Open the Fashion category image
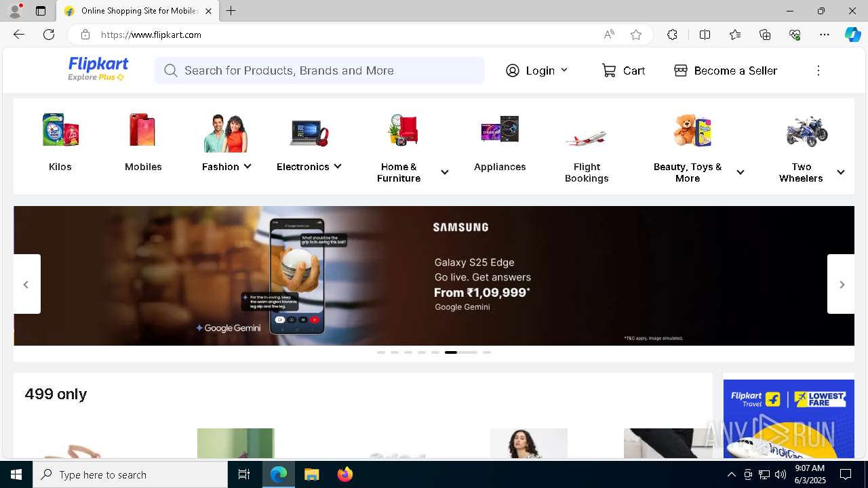 [226, 133]
